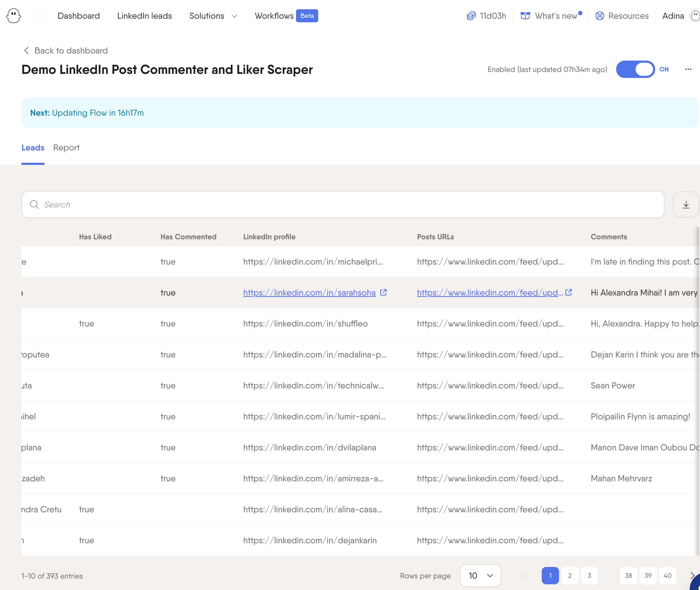Click the next page arrow
This screenshot has height=590, width=700.
[692, 575]
